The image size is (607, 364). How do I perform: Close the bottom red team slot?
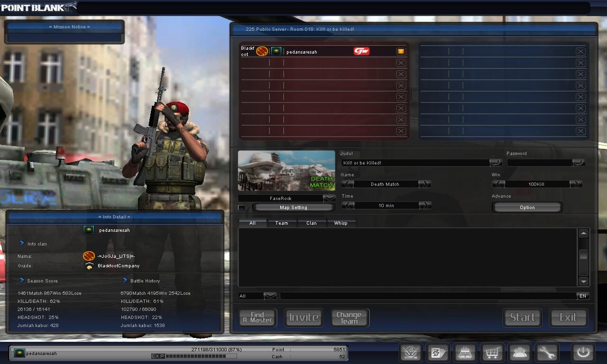pos(401,131)
